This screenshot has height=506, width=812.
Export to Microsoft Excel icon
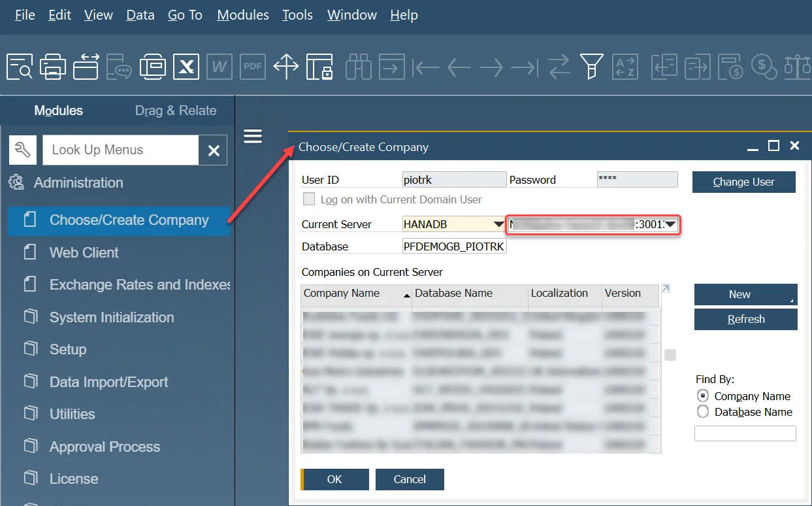pos(186,67)
